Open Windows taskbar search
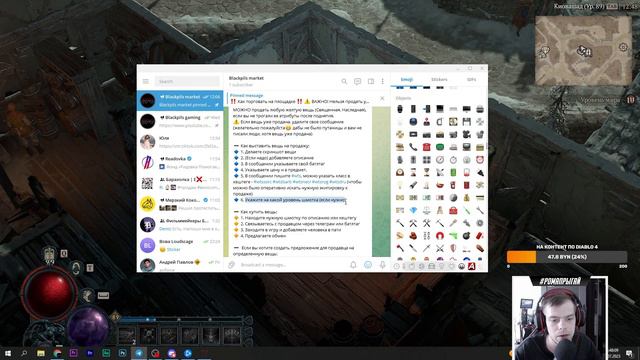The height and width of the screenshot is (360, 640). pyautogui.click(x=24, y=353)
